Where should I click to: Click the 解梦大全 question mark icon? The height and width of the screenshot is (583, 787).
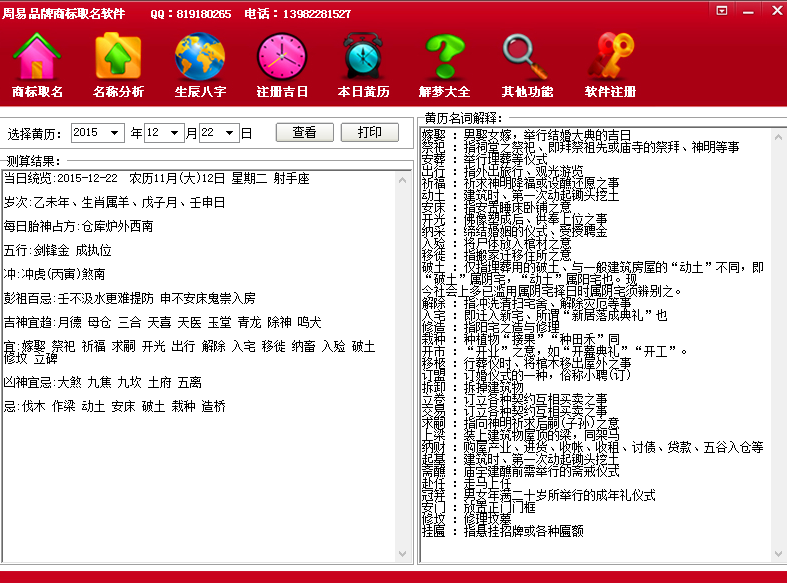444,56
